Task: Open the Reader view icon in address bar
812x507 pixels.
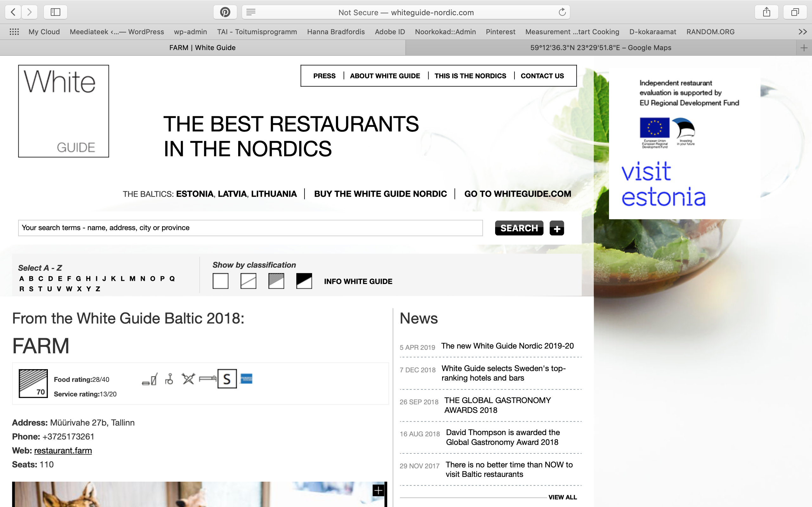Action: [x=251, y=12]
